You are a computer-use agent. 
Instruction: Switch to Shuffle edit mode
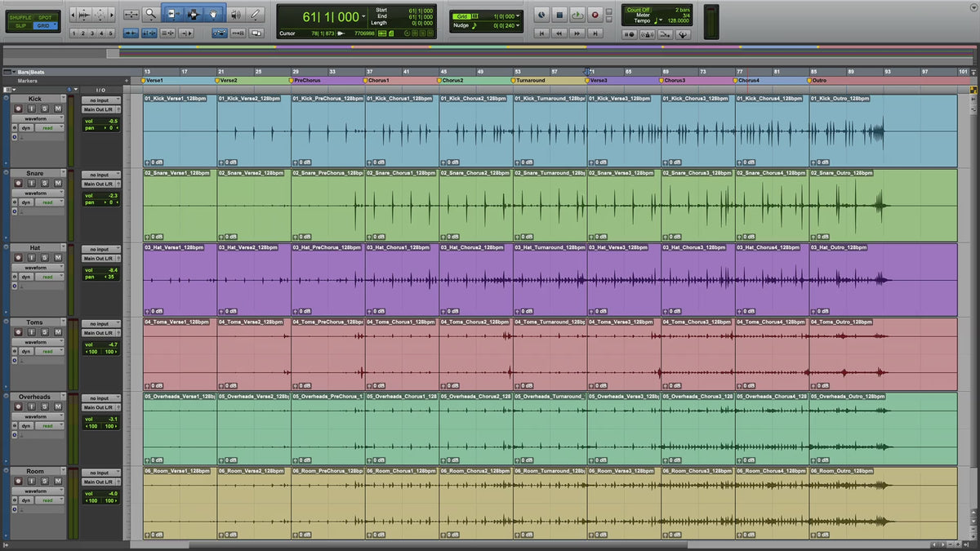click(x=20, y=16)
